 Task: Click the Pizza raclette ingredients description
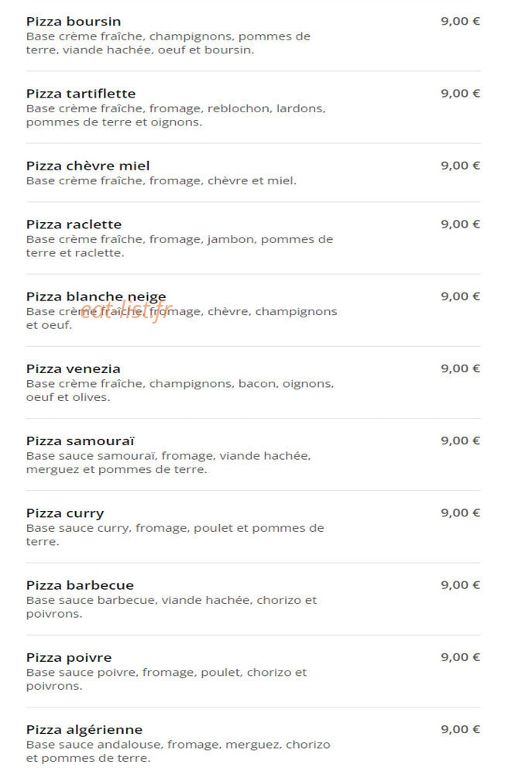[x=180, y=246]
